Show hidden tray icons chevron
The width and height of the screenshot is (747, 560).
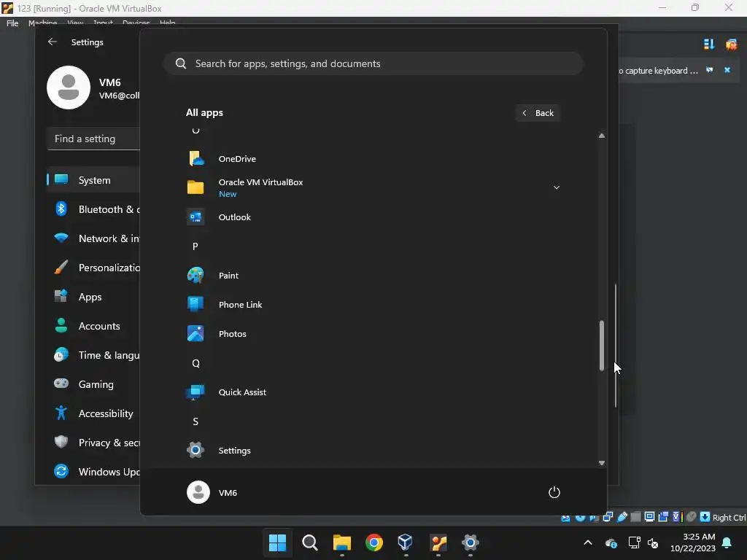pos(588,542)
